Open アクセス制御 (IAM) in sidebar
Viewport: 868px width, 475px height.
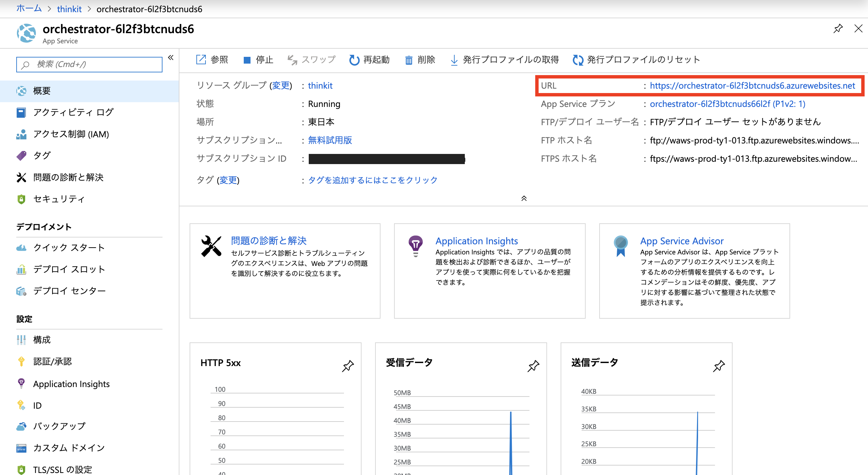tap(89, 134)
